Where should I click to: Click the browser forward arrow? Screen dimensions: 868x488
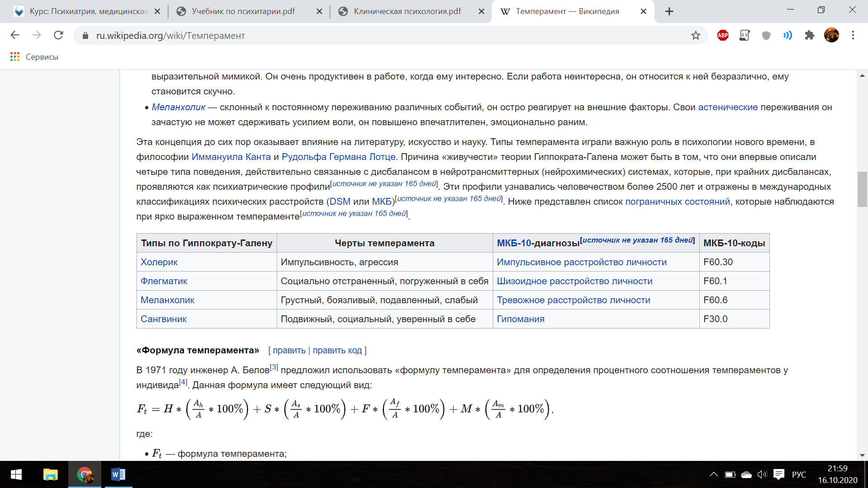[x=37, y=35]
